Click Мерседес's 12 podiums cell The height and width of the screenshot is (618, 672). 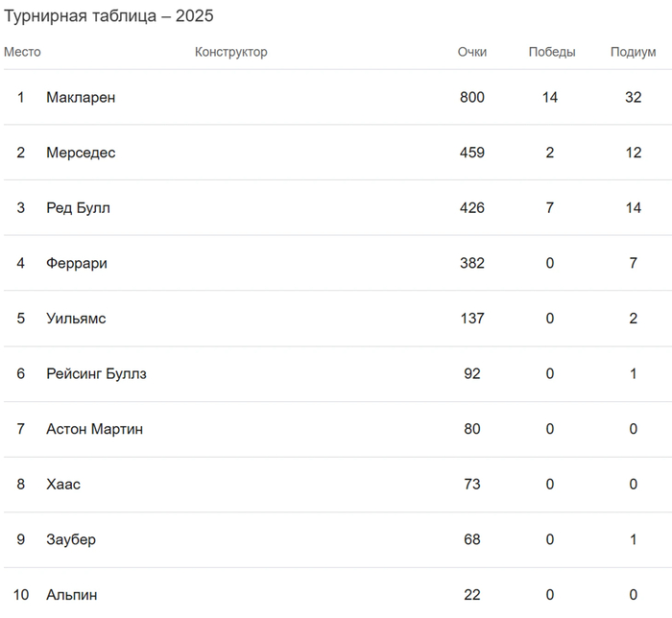pyautogui.click(x=633, y=153)
